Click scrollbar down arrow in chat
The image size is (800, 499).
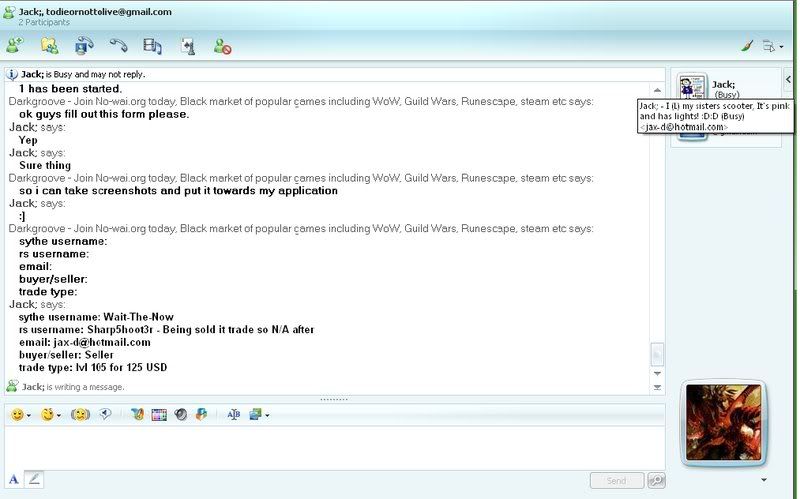657,373
